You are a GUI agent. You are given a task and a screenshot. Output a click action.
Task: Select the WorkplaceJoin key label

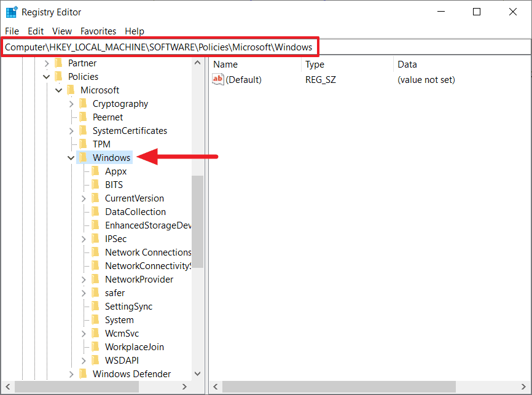coord(135,347)
